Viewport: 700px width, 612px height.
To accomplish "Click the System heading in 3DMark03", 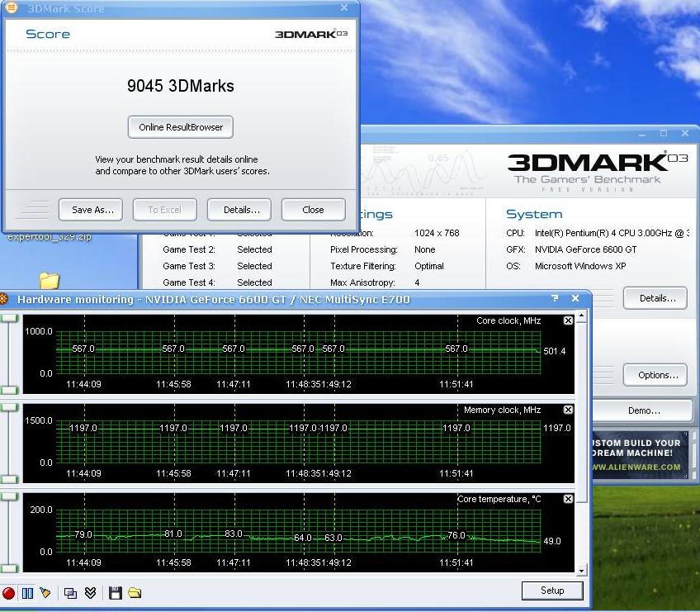I will click(534, 214).
